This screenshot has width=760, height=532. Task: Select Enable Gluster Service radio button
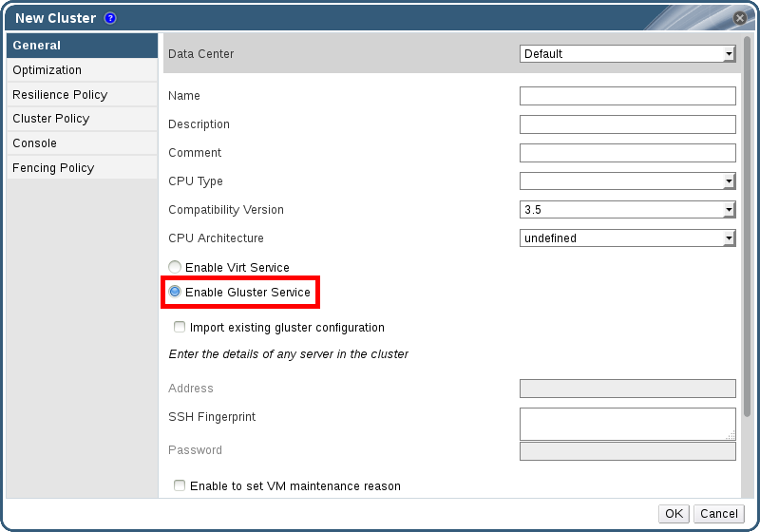click(x=175, y=292)
